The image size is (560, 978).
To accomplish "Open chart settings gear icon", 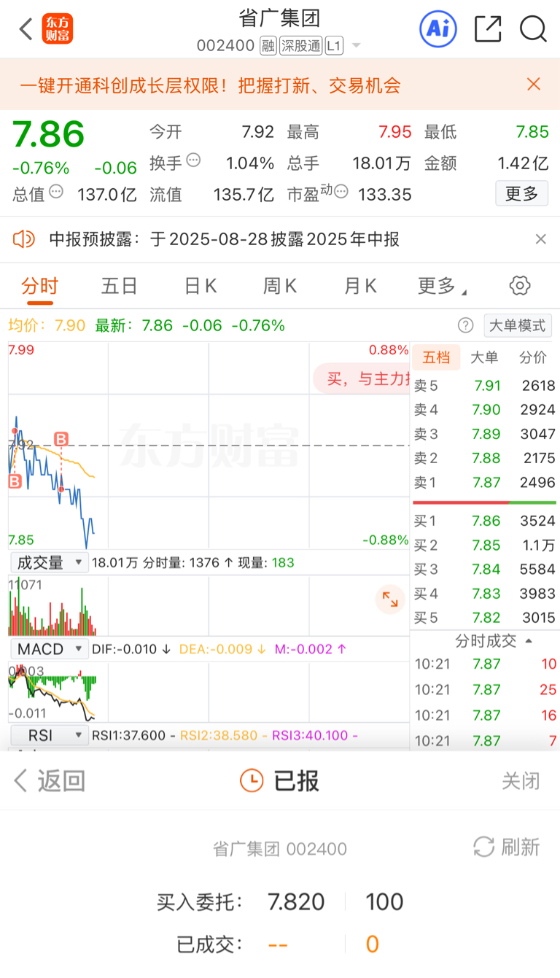I will (x=520, y=285).
